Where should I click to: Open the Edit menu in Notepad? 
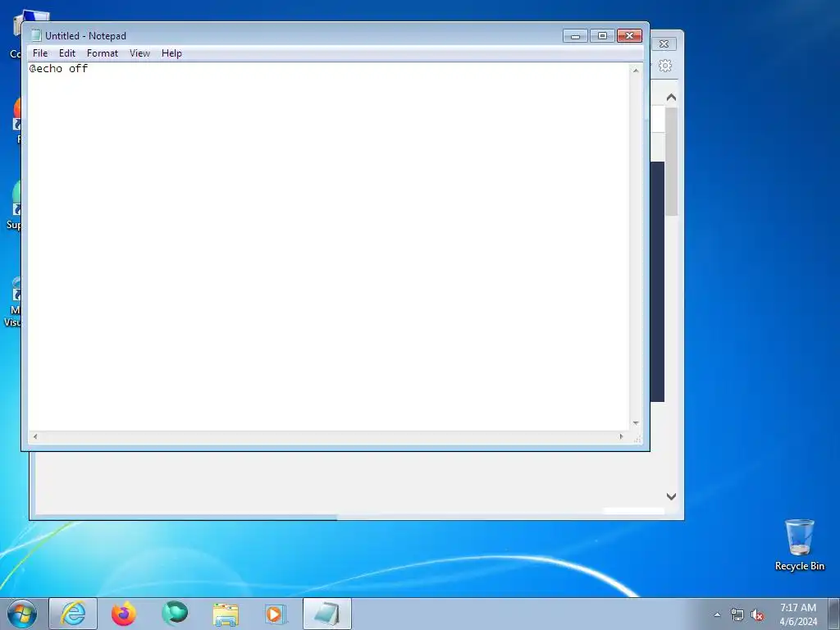pos(67,53)
